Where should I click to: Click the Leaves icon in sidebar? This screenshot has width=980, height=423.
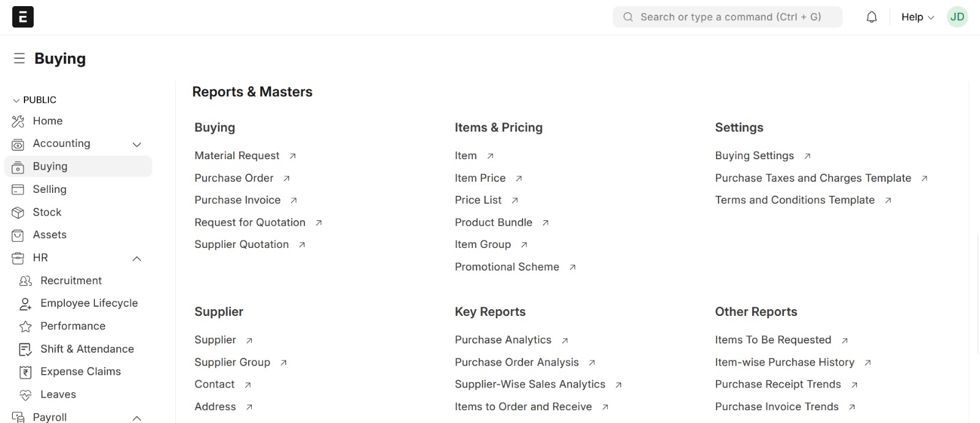tap(25, 395)
